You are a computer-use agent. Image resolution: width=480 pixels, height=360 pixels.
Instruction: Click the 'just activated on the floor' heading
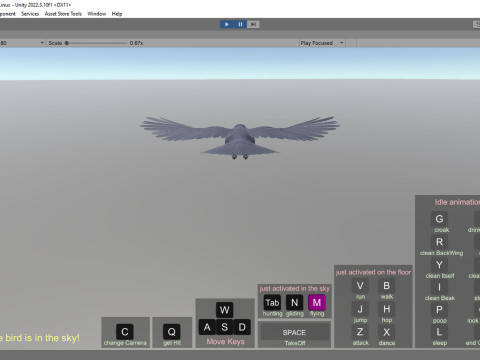coord(373,272)
